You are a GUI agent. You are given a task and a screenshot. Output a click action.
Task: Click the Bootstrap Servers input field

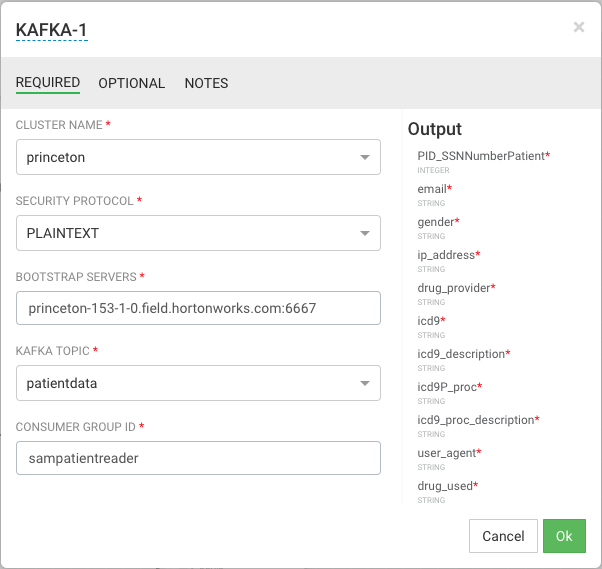tap(198, 308)
